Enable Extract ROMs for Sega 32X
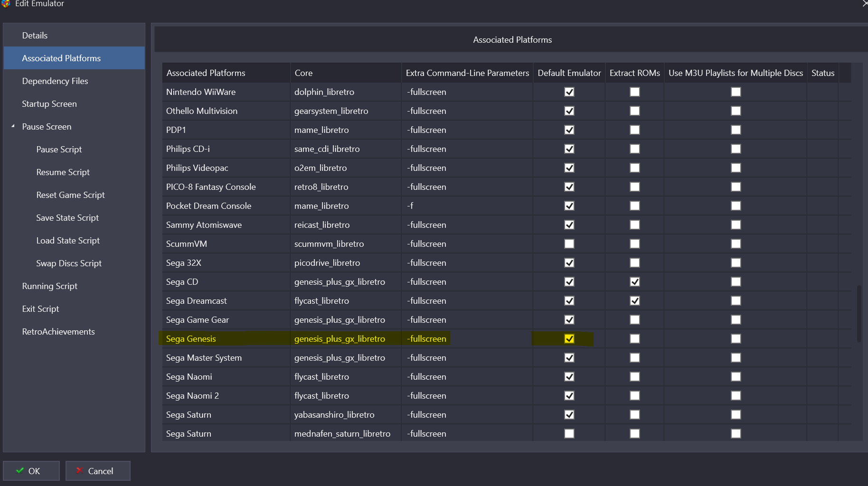 [635, 263]
